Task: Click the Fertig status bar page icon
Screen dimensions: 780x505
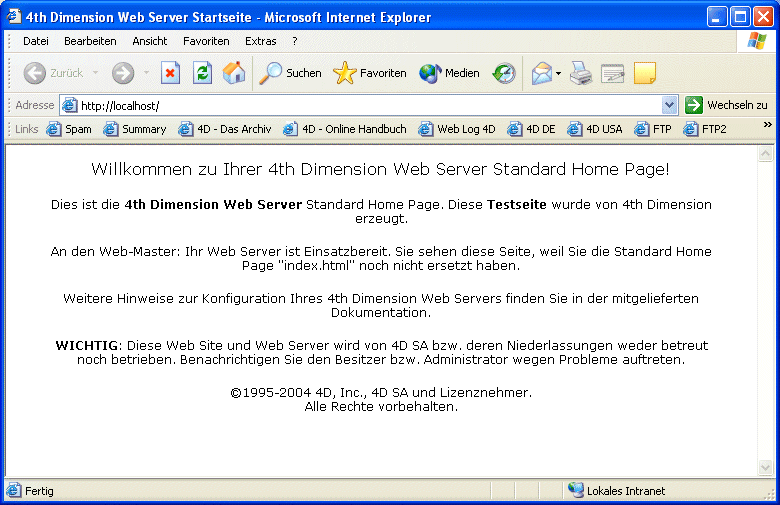Action: point(14,491)
